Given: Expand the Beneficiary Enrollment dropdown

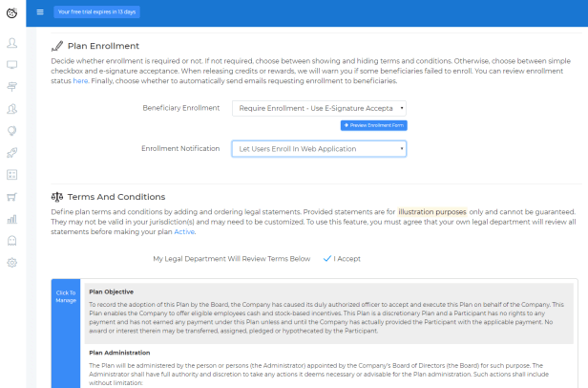Looking at the screenshot, I should 319,109.
